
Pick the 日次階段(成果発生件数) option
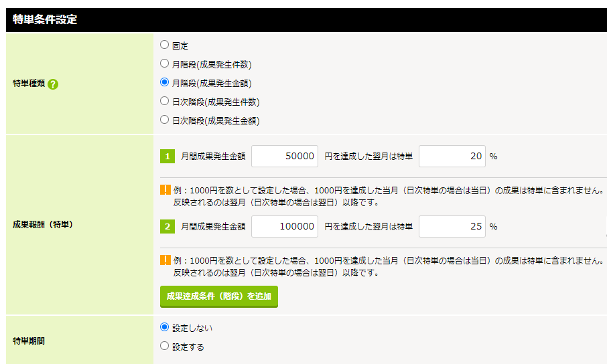coord(165,102)
